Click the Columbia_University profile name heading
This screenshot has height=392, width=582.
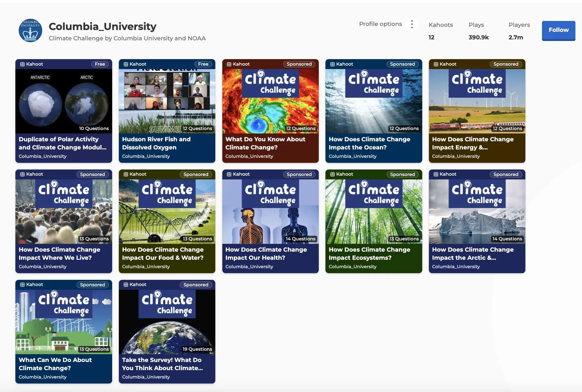click(x=103, y=26)
